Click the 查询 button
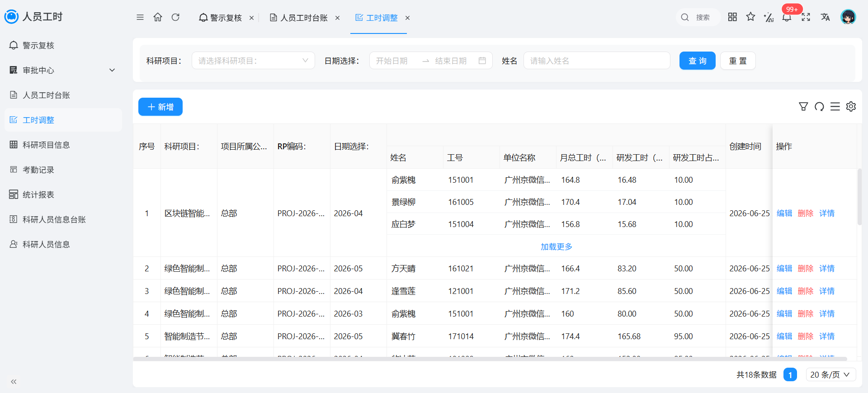This screenshot has width=868, height=393. click(697, 61)
